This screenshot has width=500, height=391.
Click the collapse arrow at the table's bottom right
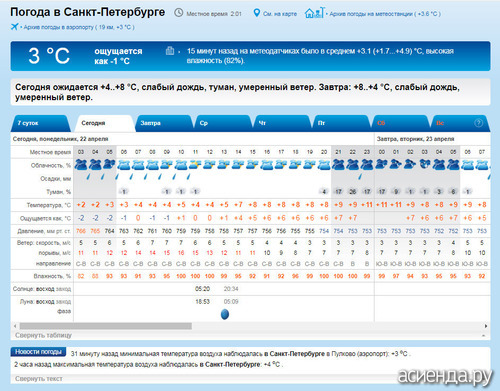coord(483,335)
